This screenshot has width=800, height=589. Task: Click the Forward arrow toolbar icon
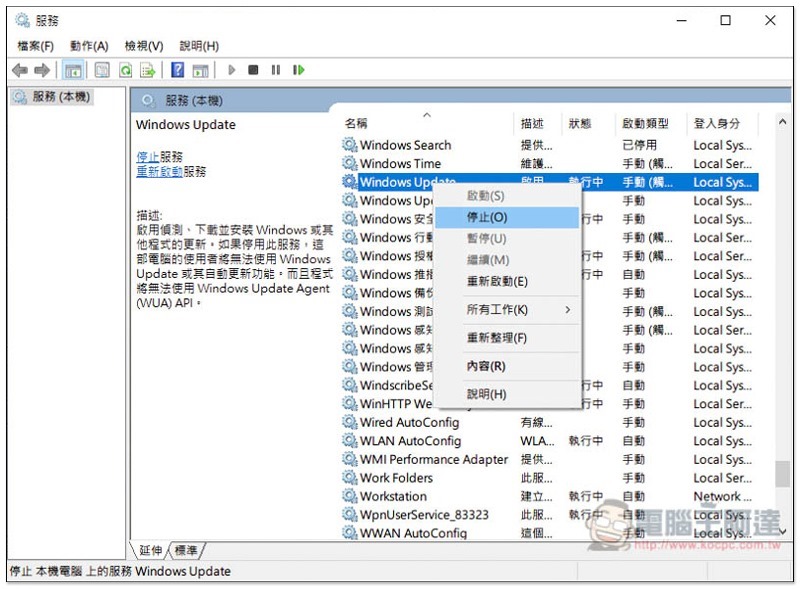coord(42,70)
